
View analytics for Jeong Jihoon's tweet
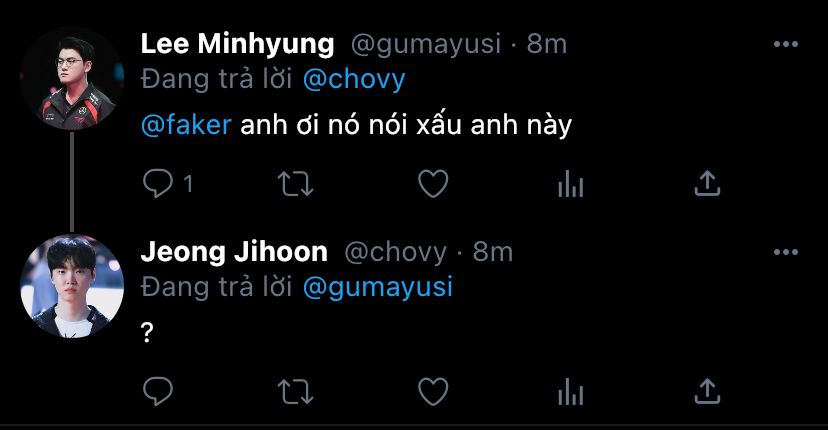571,391
